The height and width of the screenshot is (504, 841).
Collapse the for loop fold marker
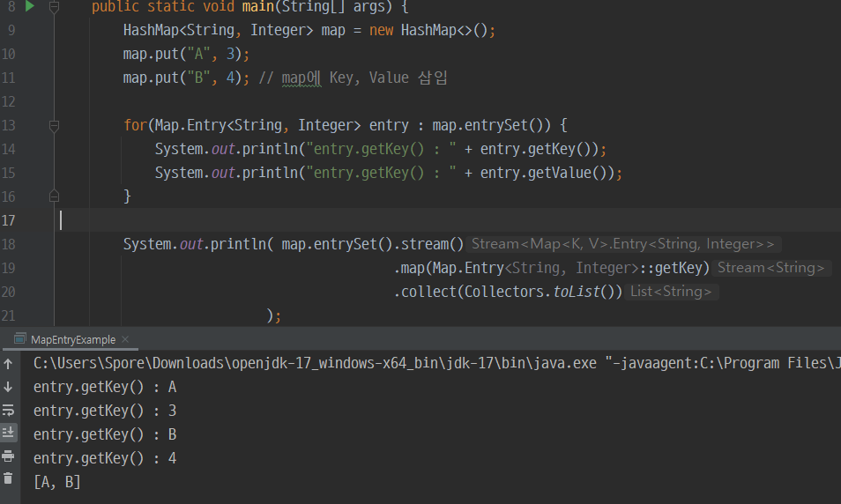click(54, 126)
